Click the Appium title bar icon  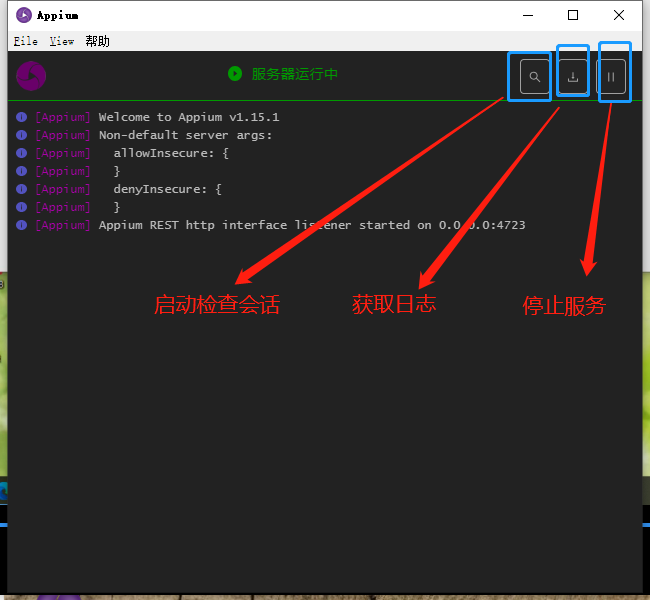click(24, 15)
